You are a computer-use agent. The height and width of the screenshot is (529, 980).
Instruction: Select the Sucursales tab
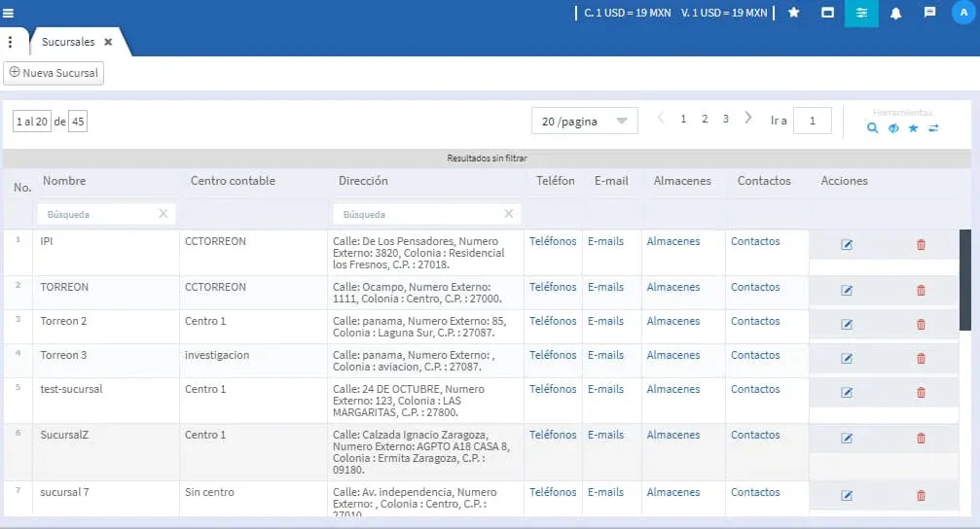68,42
